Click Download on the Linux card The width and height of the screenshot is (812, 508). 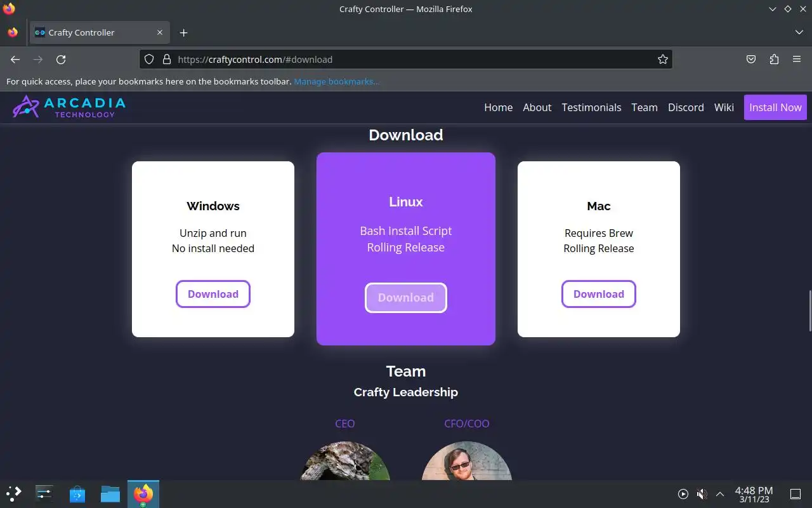[x=406, y=298]
